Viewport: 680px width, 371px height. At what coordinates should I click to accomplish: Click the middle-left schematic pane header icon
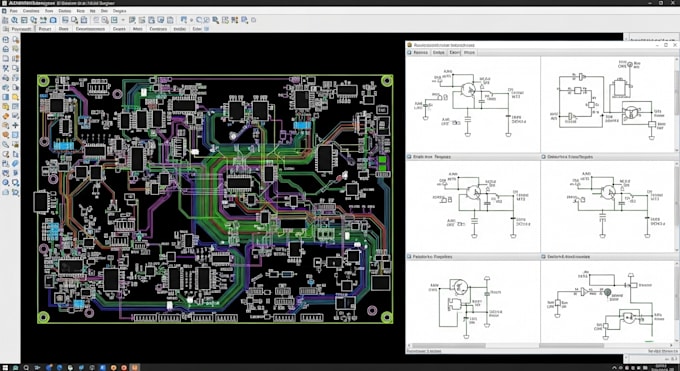(409, 156)
